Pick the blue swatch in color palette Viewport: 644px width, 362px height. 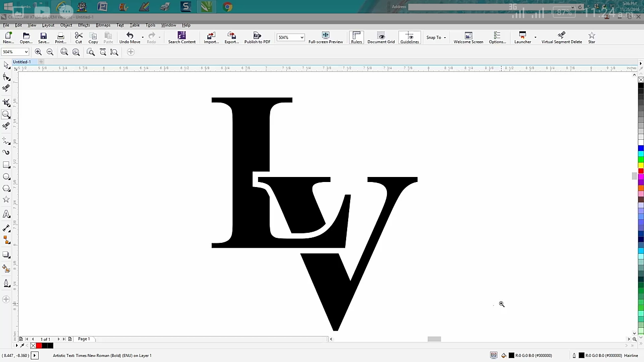point(641,148)
